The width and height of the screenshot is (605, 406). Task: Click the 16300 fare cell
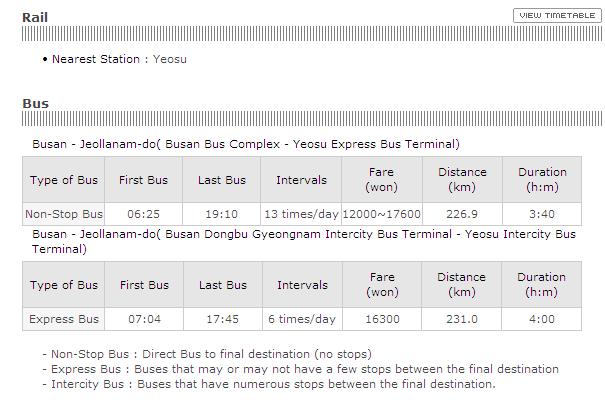pyautogui.click(x=382, y=319)
